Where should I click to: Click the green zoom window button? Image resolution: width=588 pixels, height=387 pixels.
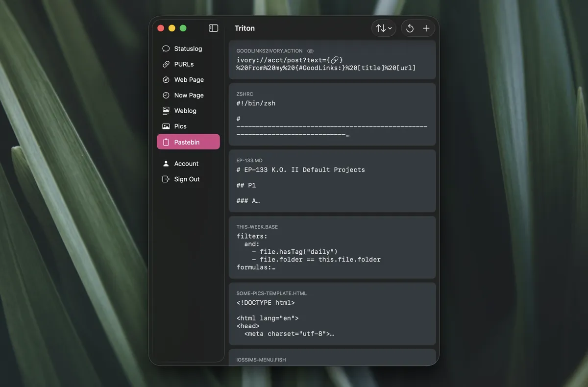point(183,28)
